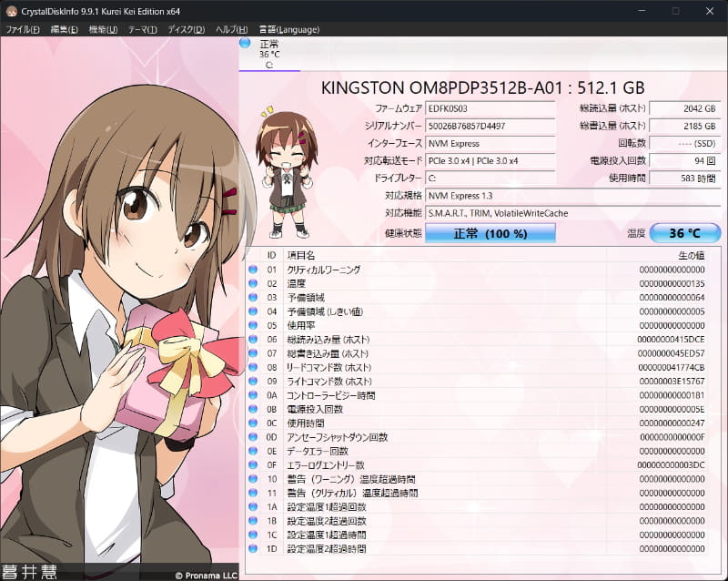The image size is (728, 581).
Task: Select the row named 使用率
Action: click(x=477, y=325)
